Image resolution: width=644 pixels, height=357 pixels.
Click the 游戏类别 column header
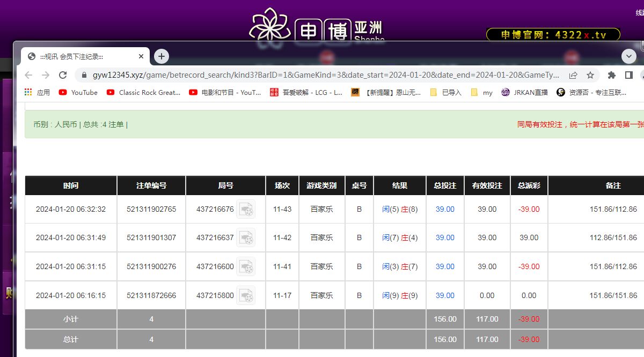pos(322,185)
